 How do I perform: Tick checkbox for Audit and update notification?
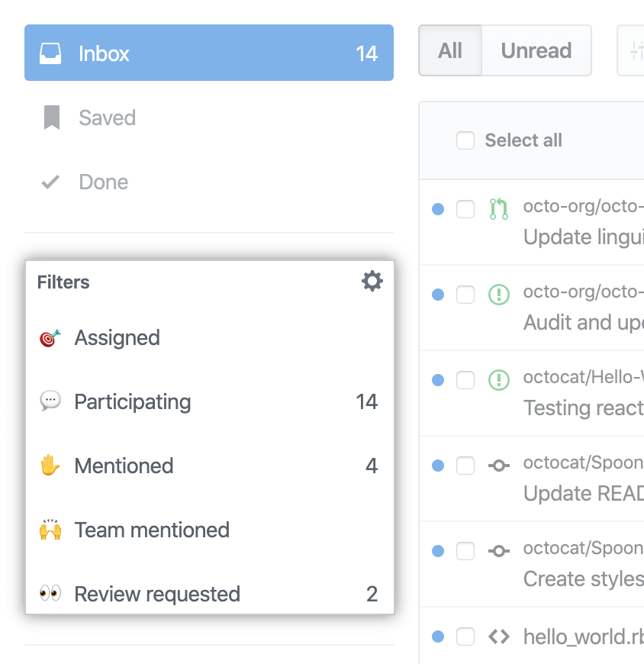465,295
